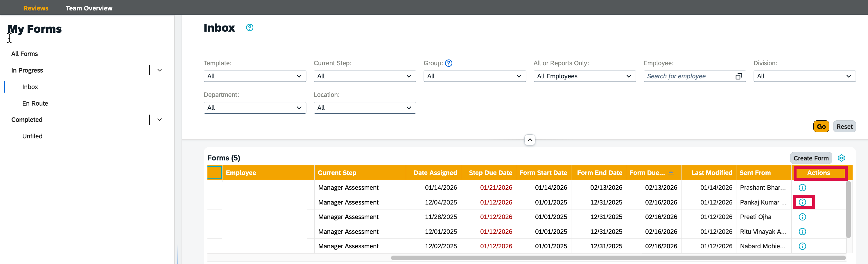Viewport: 868px width, 264px height.
Task: Open the Inbox help icon
Action: point(249,28)
